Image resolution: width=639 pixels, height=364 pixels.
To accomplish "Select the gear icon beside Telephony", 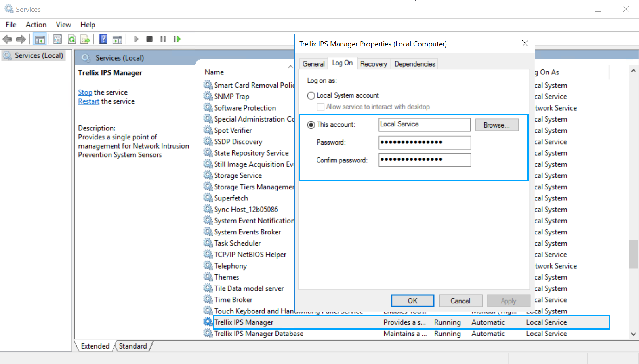I will [208, 265].
